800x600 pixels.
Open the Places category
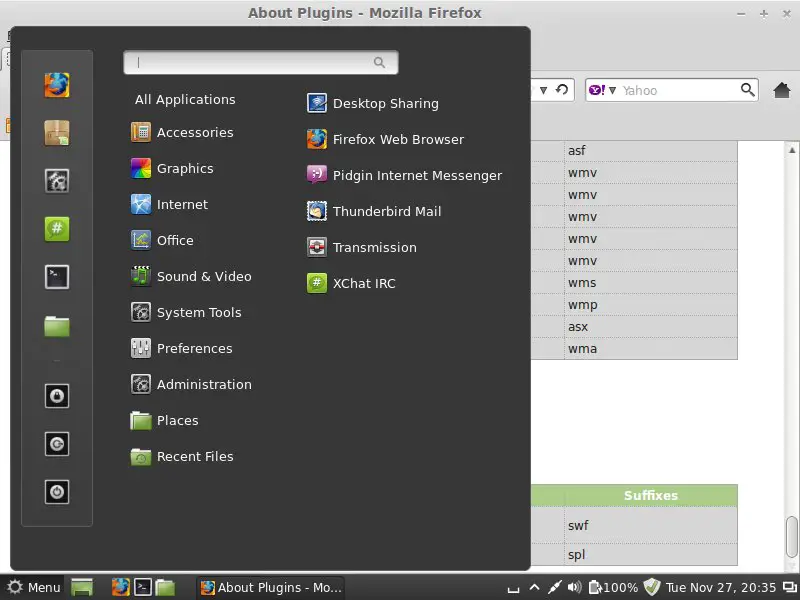164,420
